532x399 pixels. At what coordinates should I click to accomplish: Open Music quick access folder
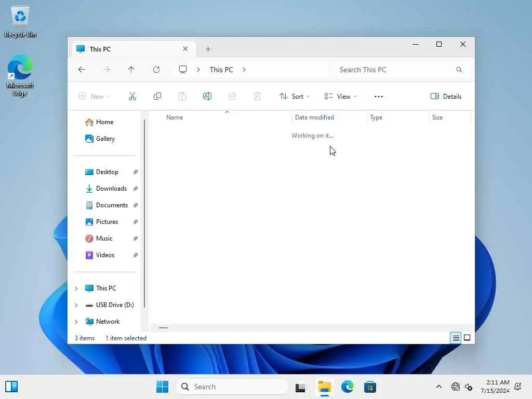104,238
